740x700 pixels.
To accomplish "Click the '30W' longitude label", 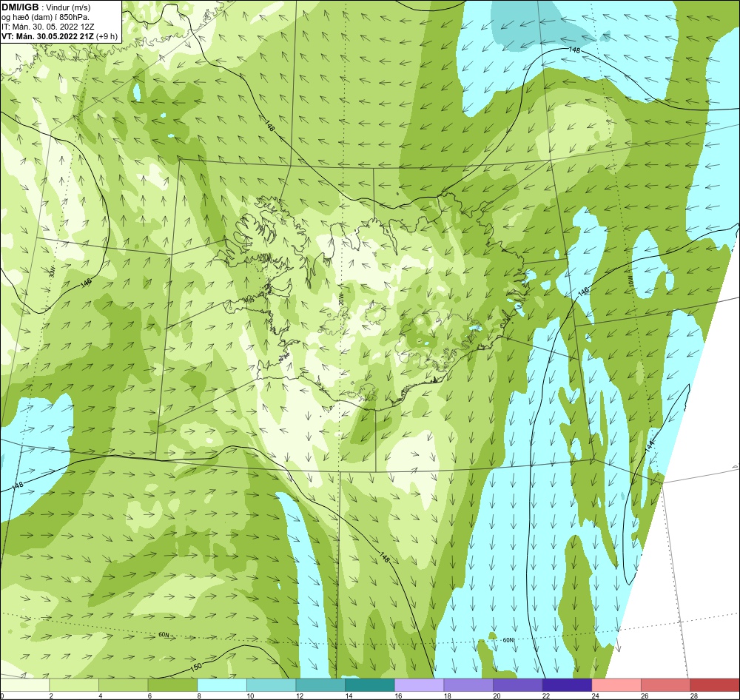I will point(52,272).
